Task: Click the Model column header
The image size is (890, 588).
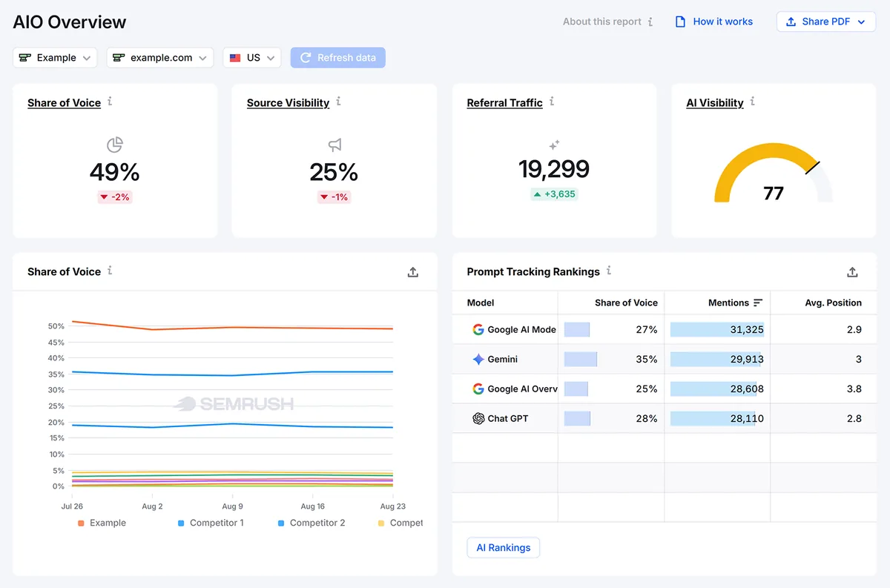Action: tap(481, 303)
